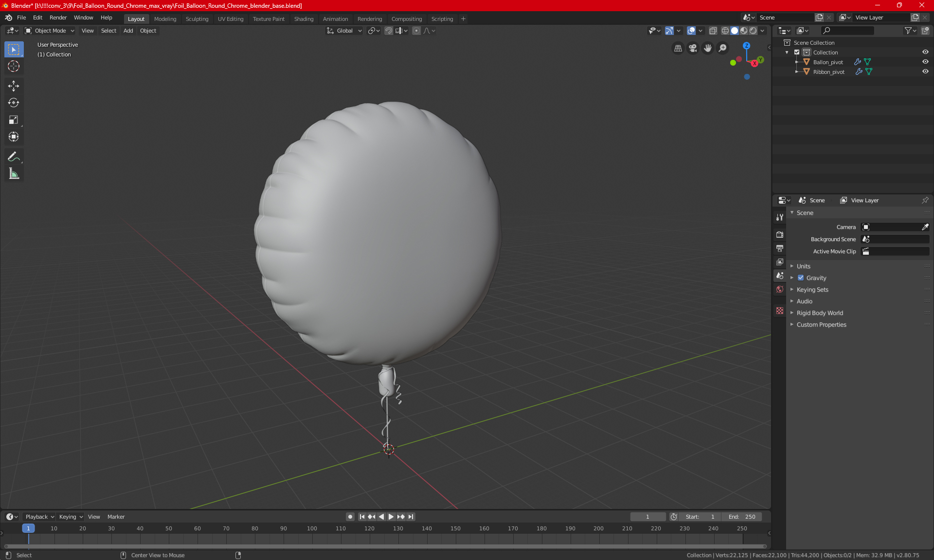Toggle camera view icon in viewport
The image size is (934, 560).
pos(693,48)
